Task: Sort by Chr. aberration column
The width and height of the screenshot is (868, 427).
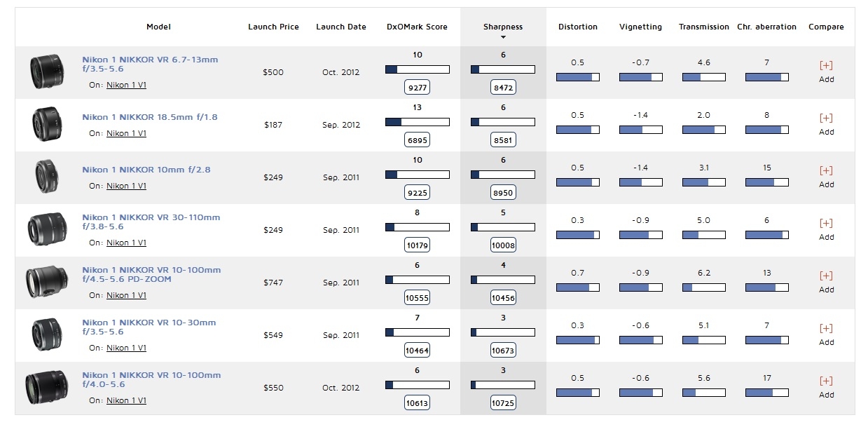Action: click(x=767, y=27)
